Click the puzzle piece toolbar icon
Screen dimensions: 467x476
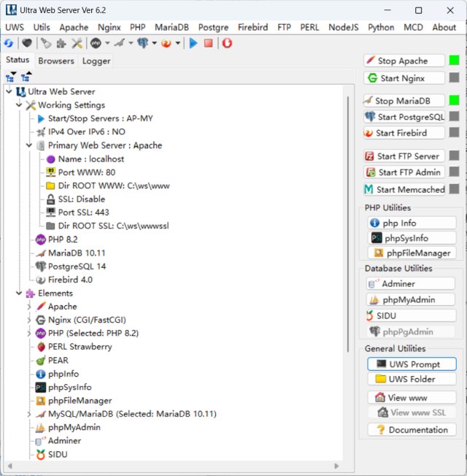tap(61, 44)
